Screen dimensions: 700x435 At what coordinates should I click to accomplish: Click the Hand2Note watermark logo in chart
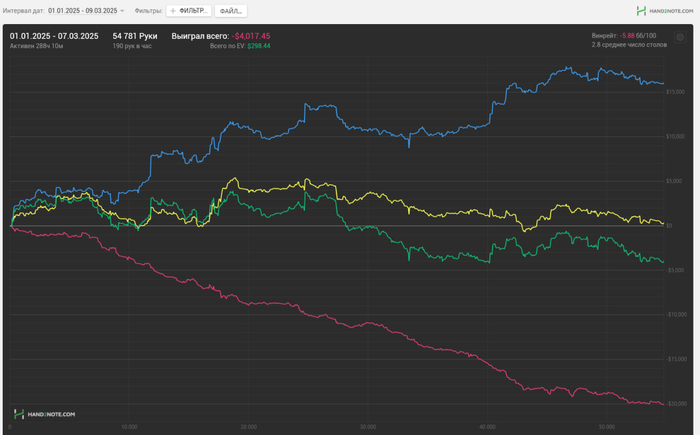pos(44,413)
